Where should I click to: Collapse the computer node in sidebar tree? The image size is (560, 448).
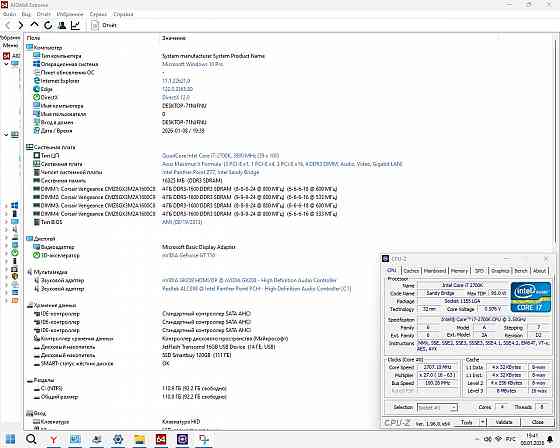click(x=6, y=64)
